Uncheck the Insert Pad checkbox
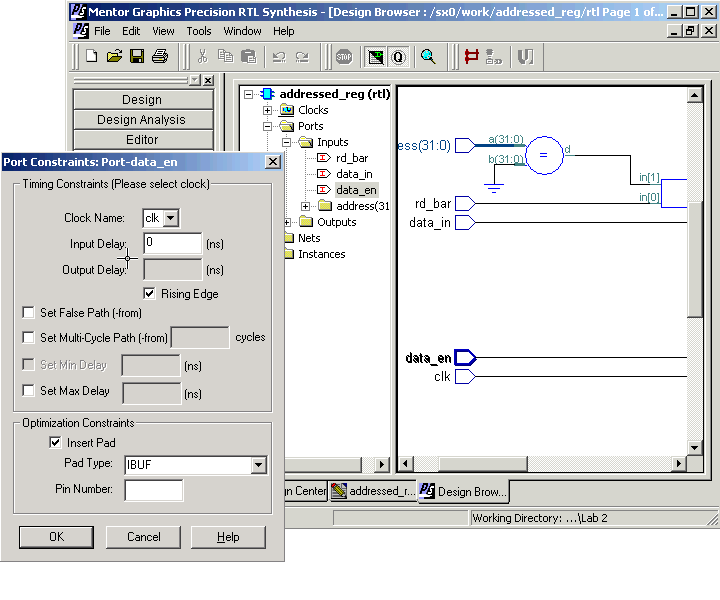Image resolution: width=720 pixels, height=600 pixels. coord(55,442)
